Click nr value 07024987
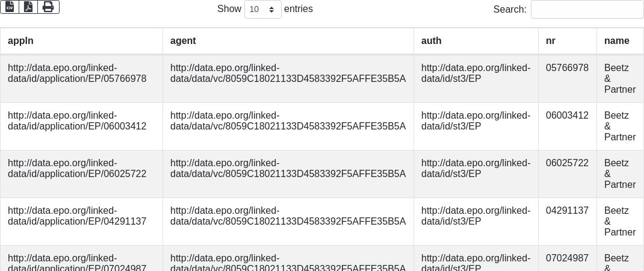The height and width of the screenshot is (271, 644). (x=567, y=258)
